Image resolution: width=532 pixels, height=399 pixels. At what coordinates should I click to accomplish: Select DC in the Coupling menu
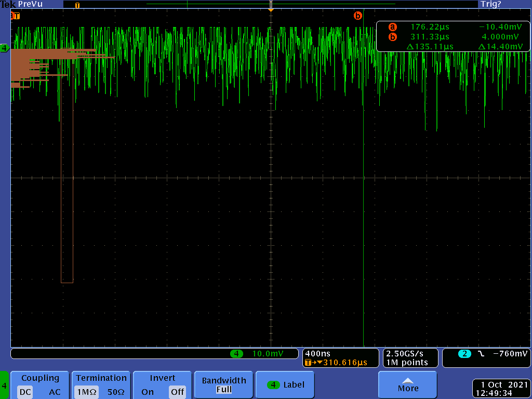point(25,392)
